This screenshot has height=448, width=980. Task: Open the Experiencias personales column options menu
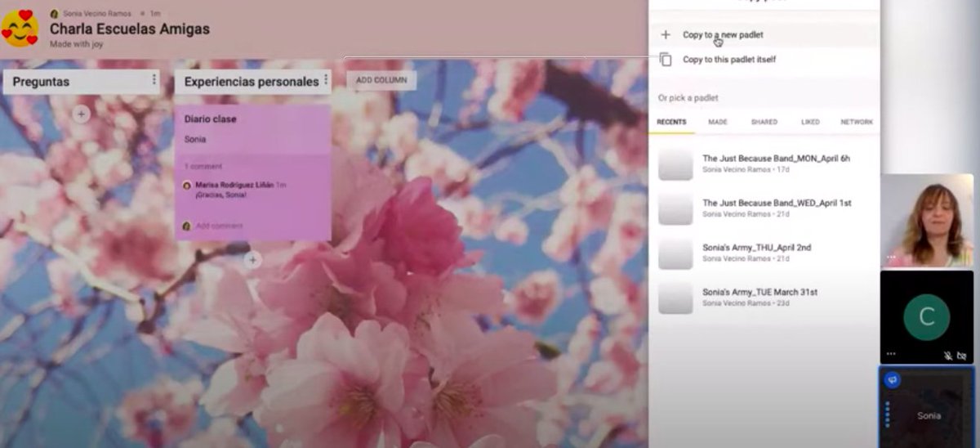click(x=326, y=80)
